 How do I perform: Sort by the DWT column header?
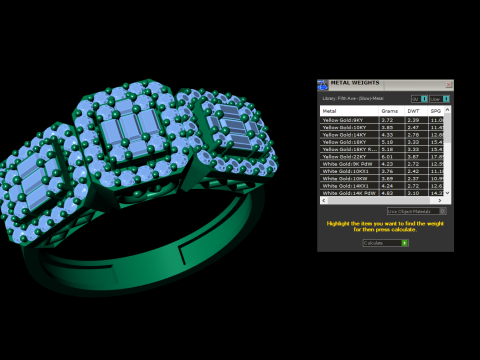tap(416, 111)
